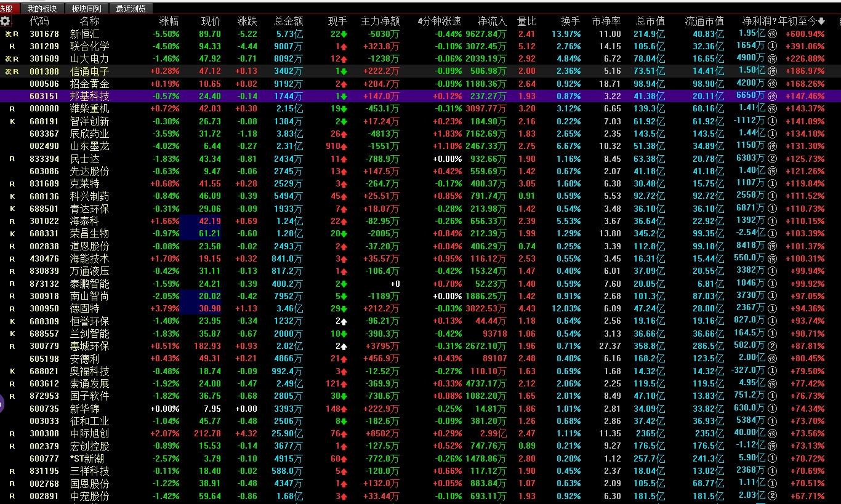841x504 pixels.
Task: Sort by the 流通市值 column header
Action: click(x=704, y=22)
